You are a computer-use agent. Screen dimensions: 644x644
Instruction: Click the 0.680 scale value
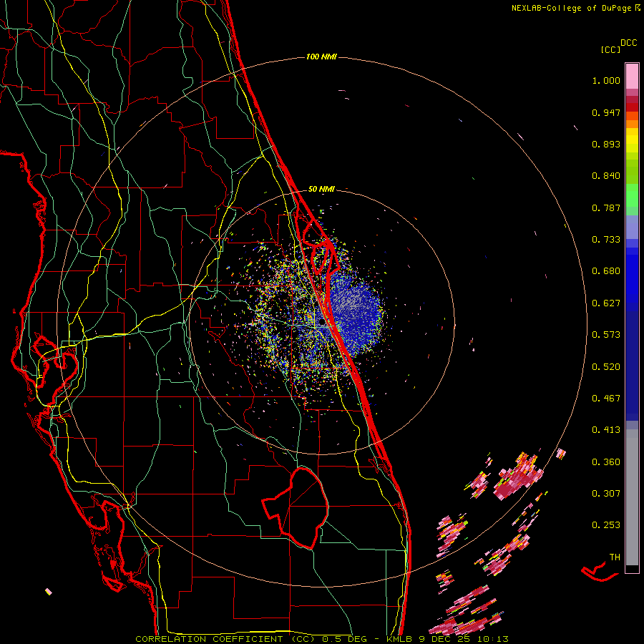(606, 271)
